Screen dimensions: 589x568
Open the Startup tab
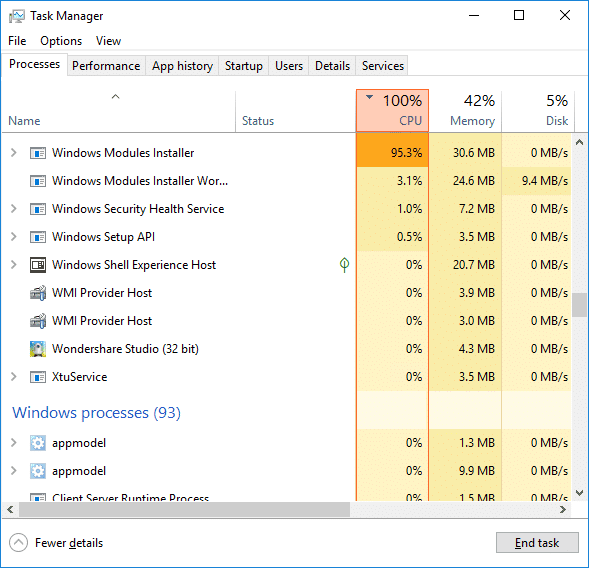(244, 66)
